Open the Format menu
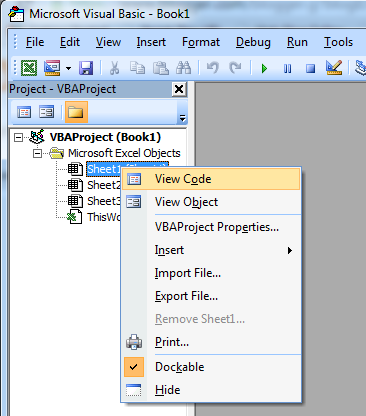This screenshot has height=416, width=366. click(201, 42)
